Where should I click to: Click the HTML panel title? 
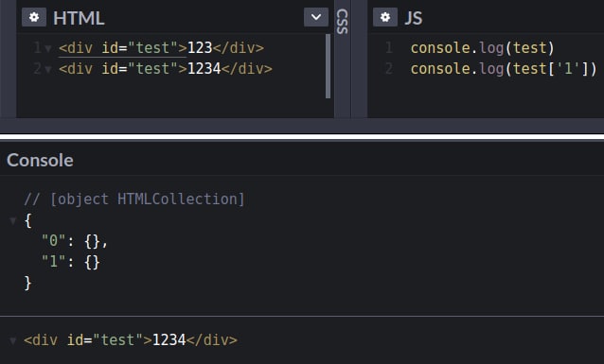pos(79,18)
